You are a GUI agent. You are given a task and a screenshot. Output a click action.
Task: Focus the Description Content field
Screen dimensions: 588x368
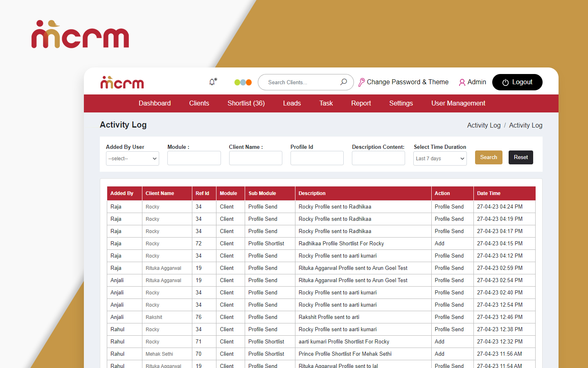[378, 158]
